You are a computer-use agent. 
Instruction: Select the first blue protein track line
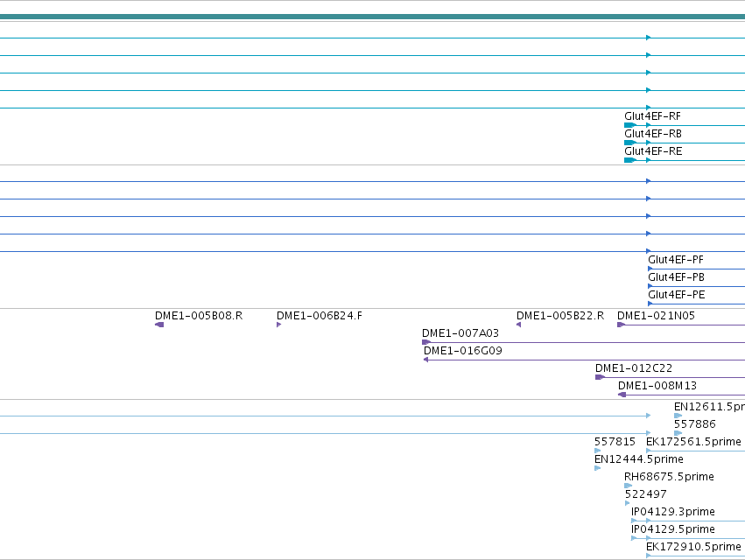click(x=373, y=181)
